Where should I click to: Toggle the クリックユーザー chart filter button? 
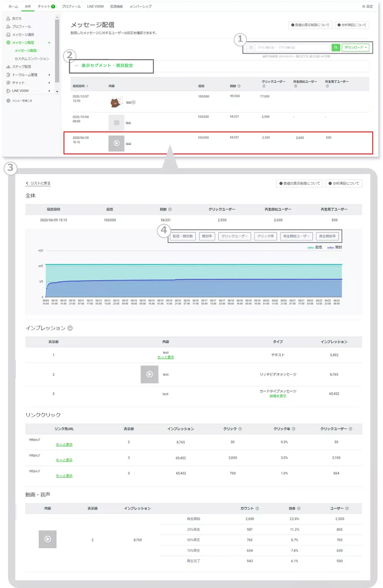(234, 236)
